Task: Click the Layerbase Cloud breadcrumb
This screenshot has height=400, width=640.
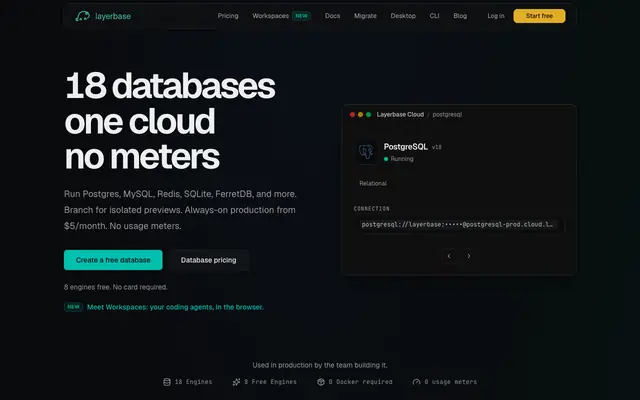Action: point(400,115)
